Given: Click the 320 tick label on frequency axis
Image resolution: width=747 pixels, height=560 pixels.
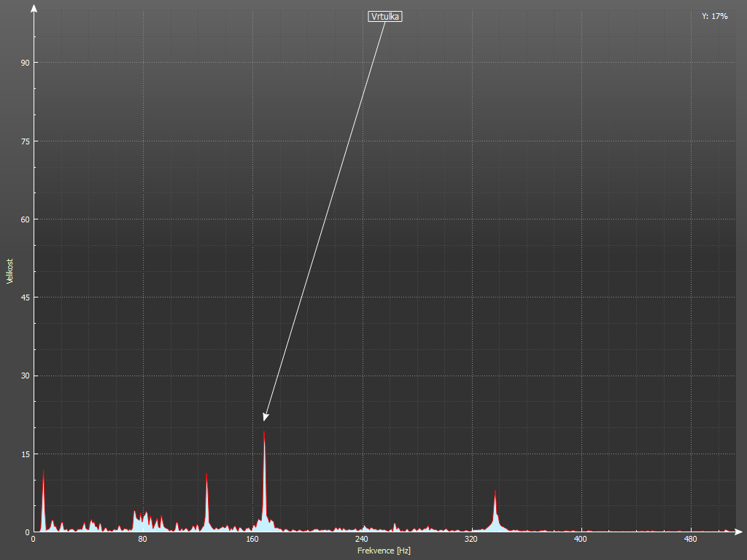Looking at the screenshot, I should (x=471, y=540).
